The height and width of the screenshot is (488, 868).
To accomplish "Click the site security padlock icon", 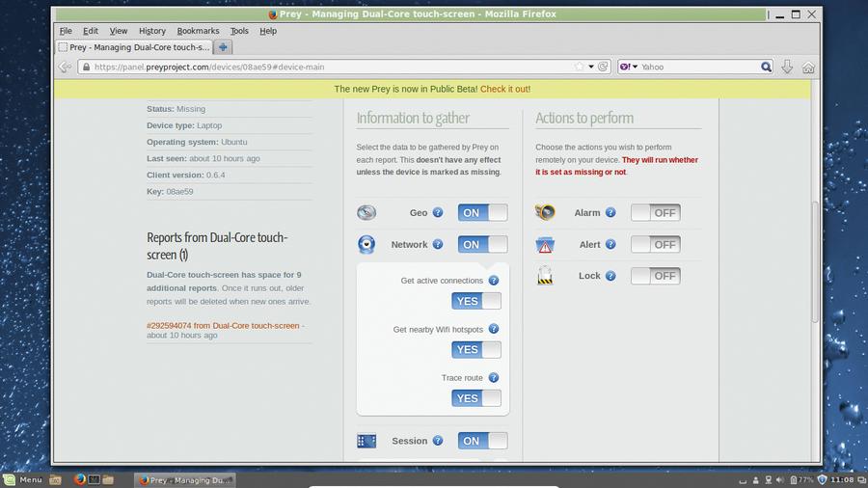I will point(86,67).
